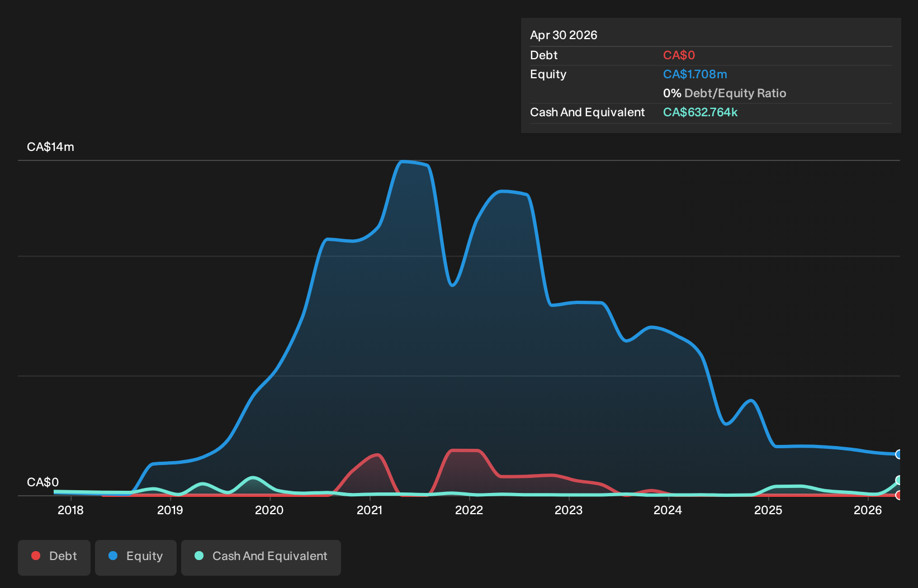
Task: Click the 2018 x-axis label
Action: point(70,510)
